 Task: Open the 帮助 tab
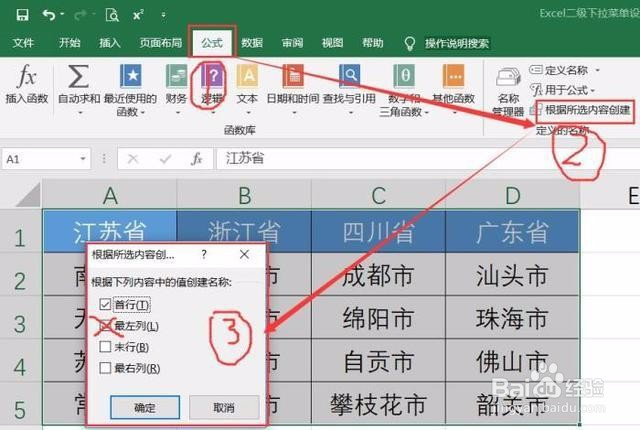(x=373, y=43)
